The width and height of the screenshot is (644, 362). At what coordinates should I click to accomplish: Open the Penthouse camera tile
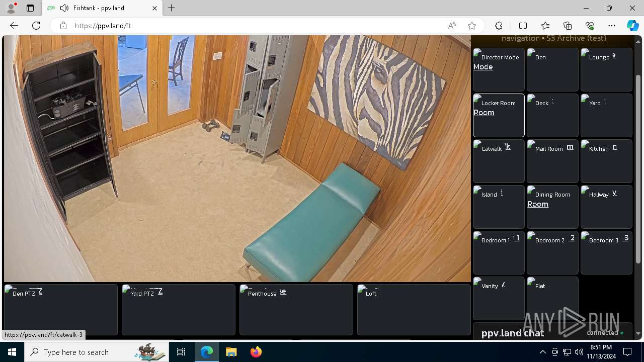coord(296,310)
